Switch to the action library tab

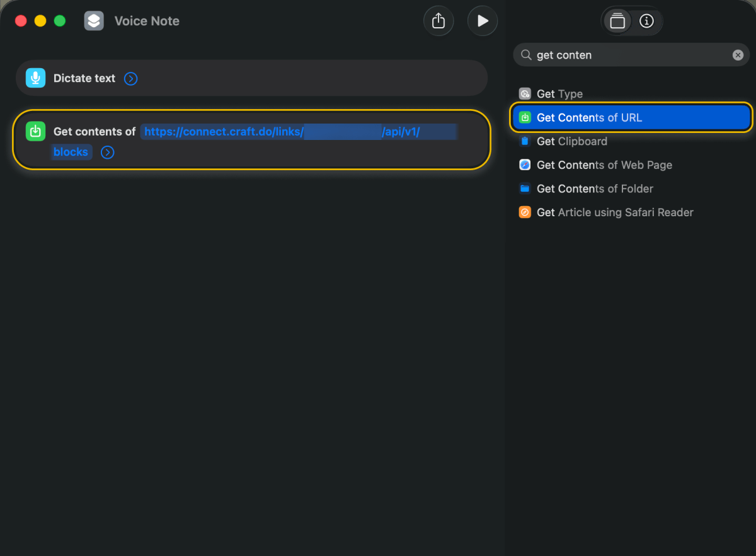tap(617, 20)
